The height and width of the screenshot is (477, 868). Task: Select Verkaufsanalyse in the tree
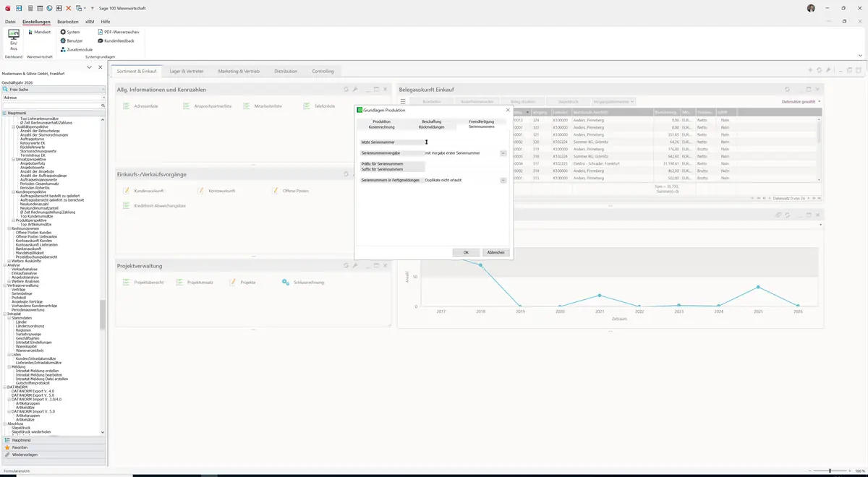pos(25,269)
